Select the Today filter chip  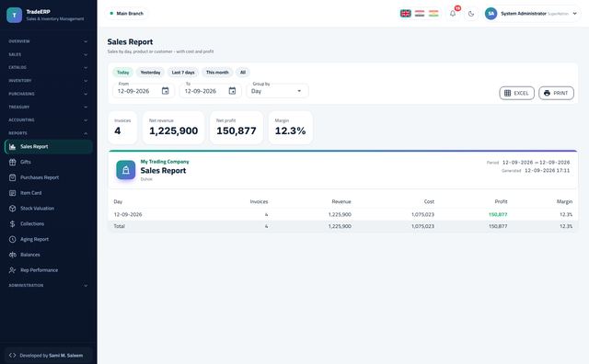122,73
